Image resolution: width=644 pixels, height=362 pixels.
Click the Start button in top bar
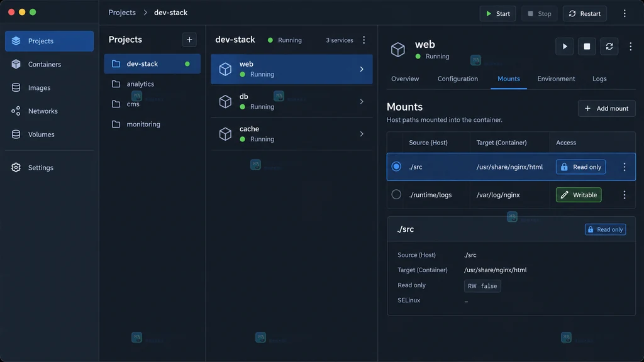click(x=498, y=14)
